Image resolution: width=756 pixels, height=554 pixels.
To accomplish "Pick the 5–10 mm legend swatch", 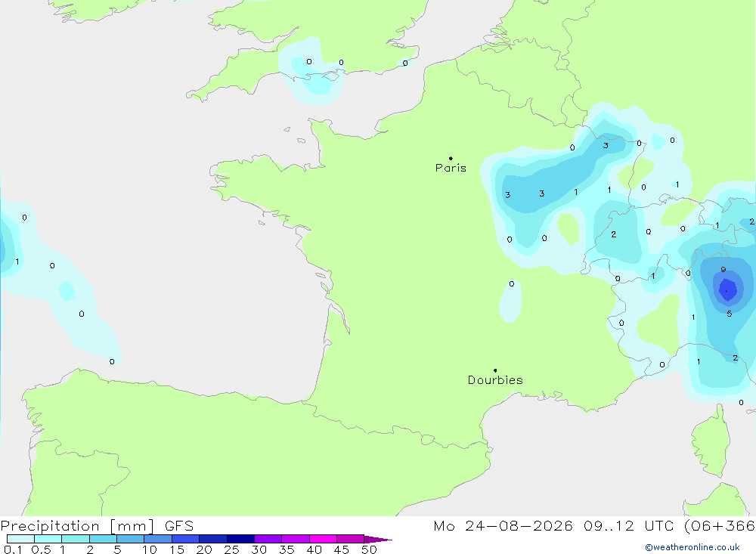I will pyautogui.click(x=131, y=539).
